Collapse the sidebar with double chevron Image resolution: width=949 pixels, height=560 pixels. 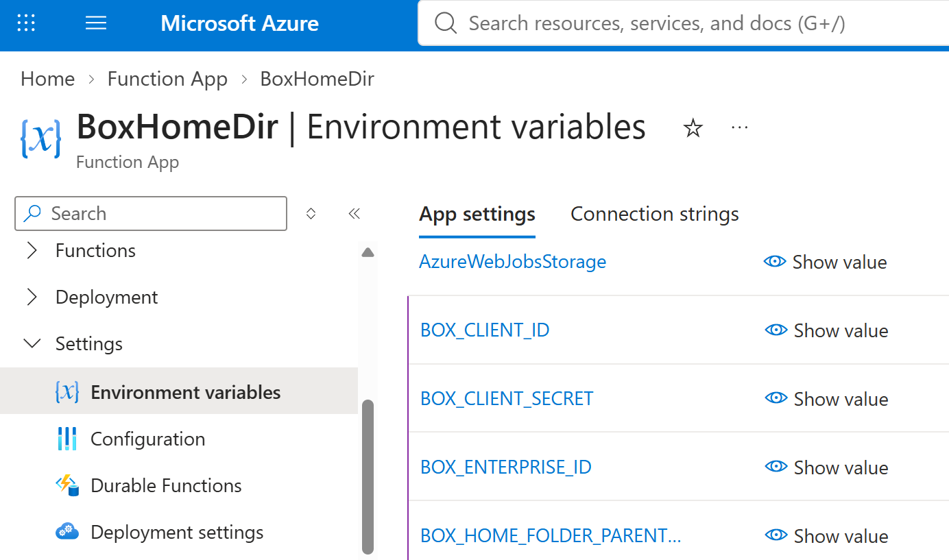(354, 214)
